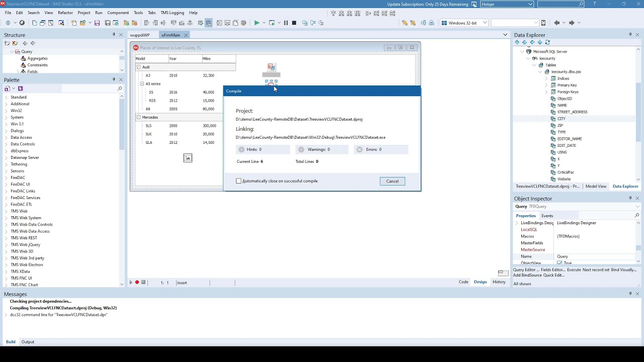This screenshot has height=362, width=644.
Task: Select the database component icon on the form
Action: coord(271,67)
